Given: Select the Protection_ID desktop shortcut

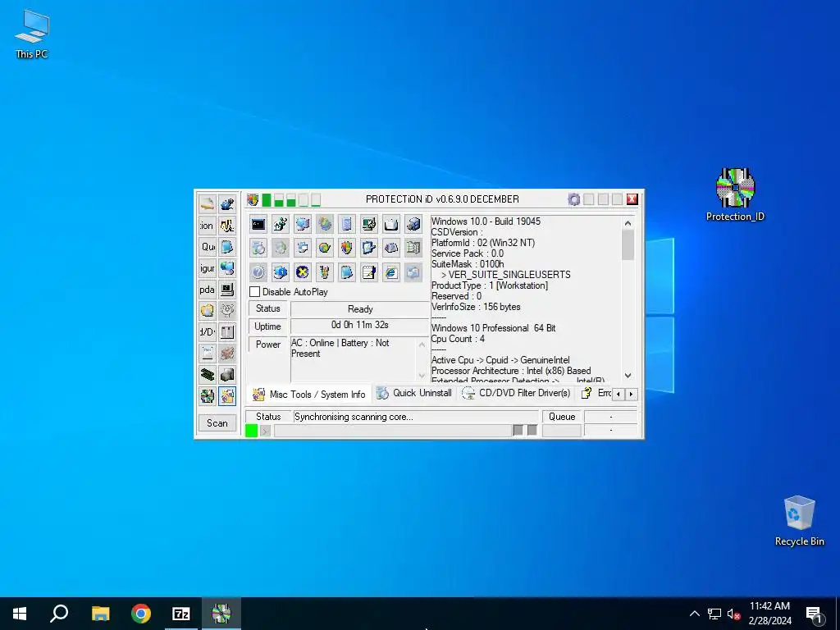Looking at the screenshot, I should click(735, 195).
